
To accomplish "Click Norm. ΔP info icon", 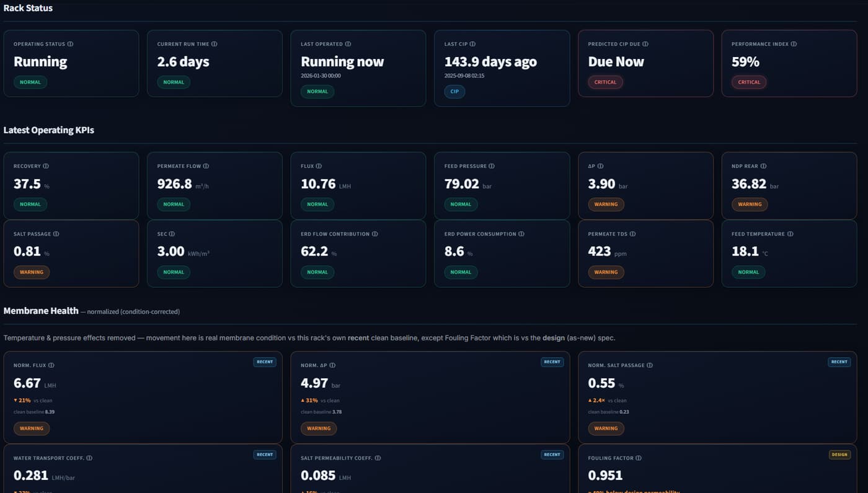I will 332,365.
